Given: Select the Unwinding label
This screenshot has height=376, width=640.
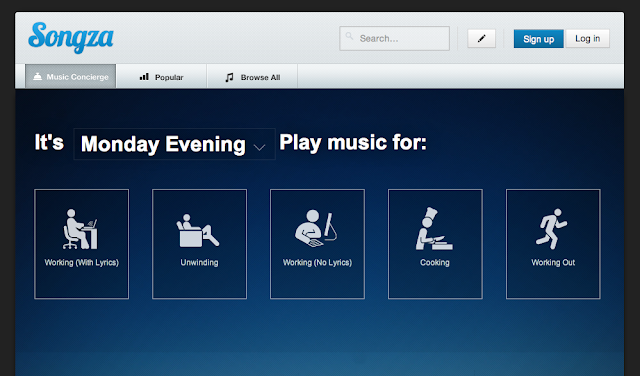Looking at the screenshot, I should (200, 263).
